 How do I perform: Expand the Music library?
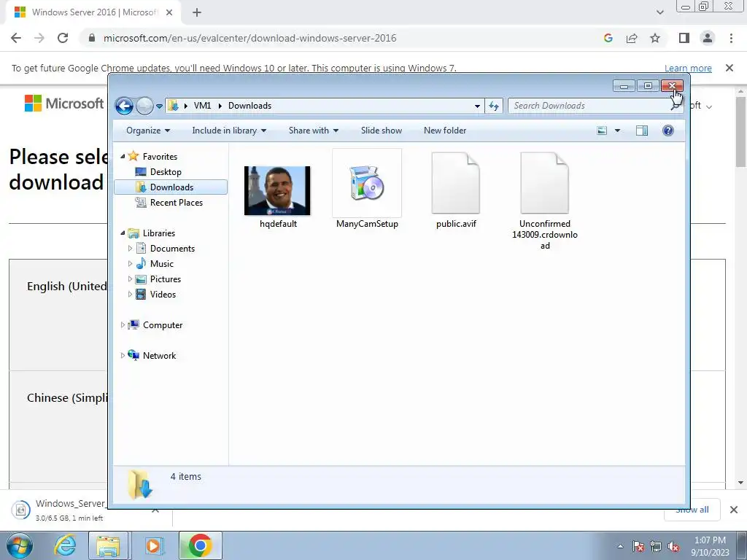pyautogui.click(x=130, y=263)
